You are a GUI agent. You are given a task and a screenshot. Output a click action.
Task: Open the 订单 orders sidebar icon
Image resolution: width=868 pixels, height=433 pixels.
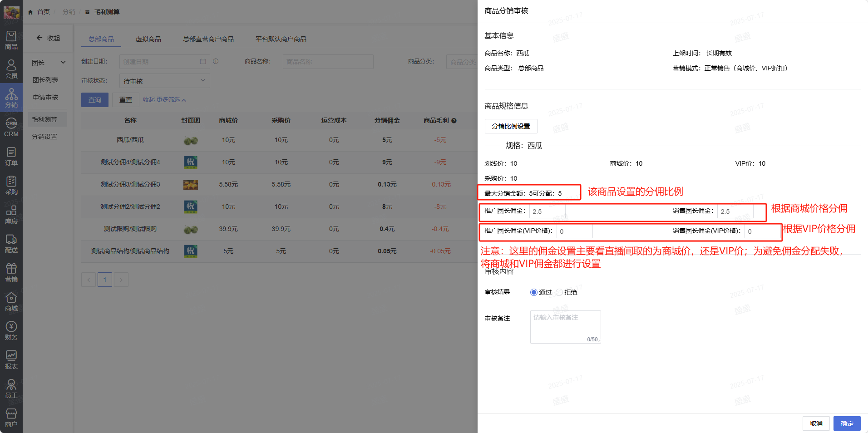pyautogui.click(x=11, y=156)
